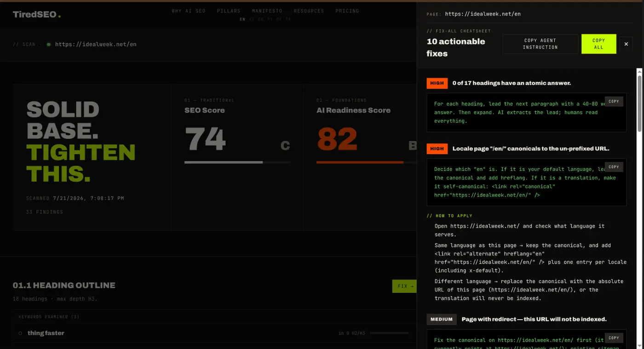
Task: Go to the Pillars nav item
Action: pos(229,11)
